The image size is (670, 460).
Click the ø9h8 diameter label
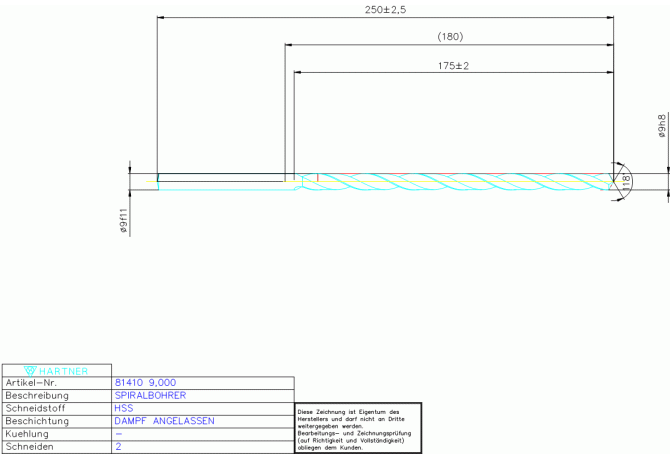661,127
